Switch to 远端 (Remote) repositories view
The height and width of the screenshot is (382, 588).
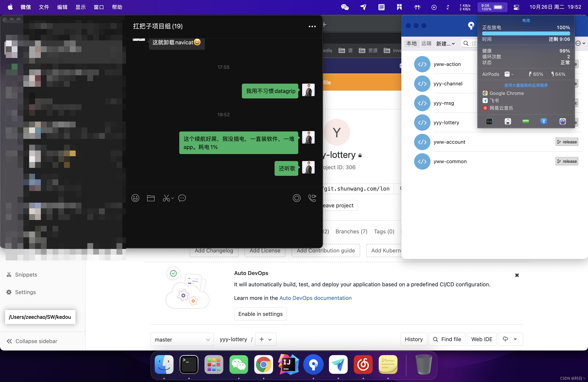[x=426, y=44]
